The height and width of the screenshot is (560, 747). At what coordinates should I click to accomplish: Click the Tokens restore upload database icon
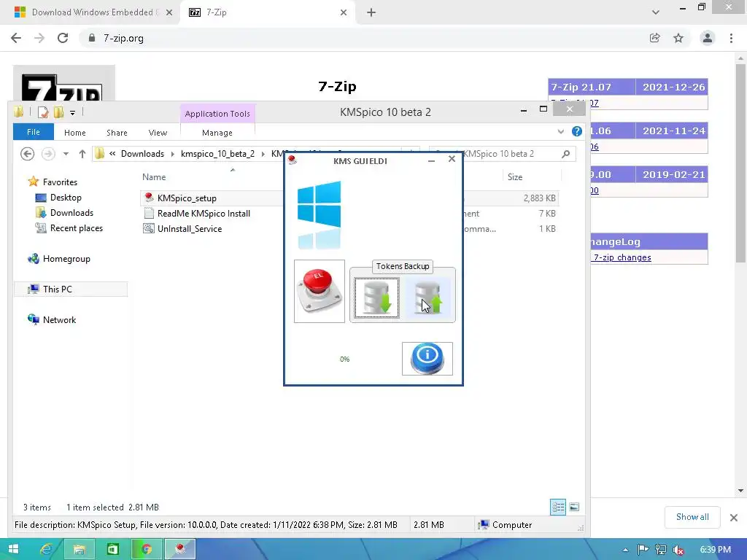pyautogui.click(x=427, y=298)
